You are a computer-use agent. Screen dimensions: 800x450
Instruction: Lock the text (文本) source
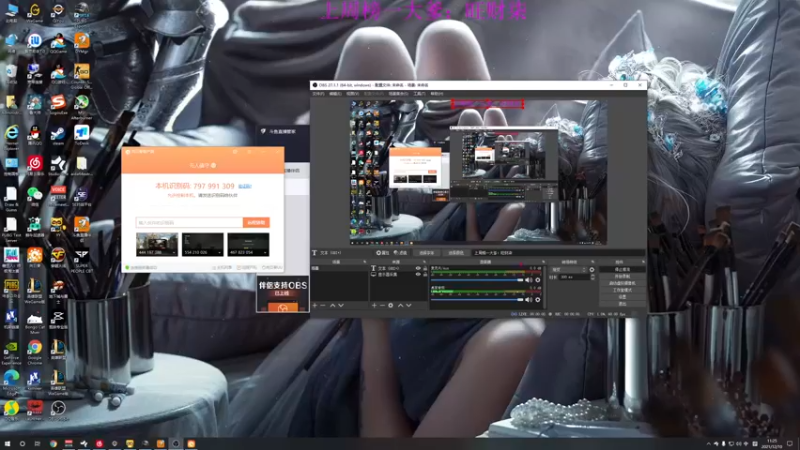coord(425,268)
